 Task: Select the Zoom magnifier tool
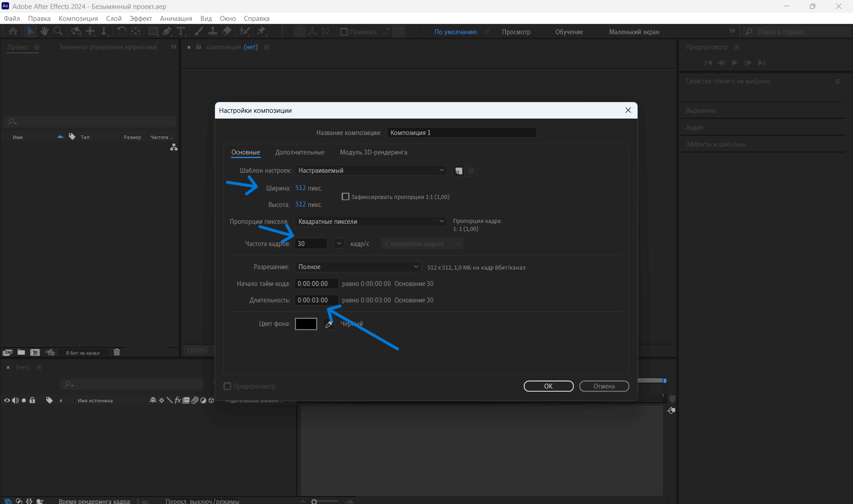coord(58,32)
